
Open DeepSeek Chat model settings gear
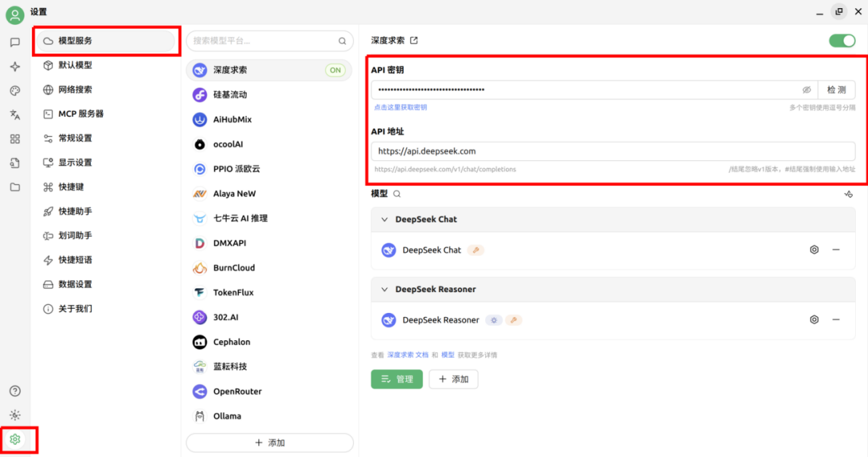(815, 250)
